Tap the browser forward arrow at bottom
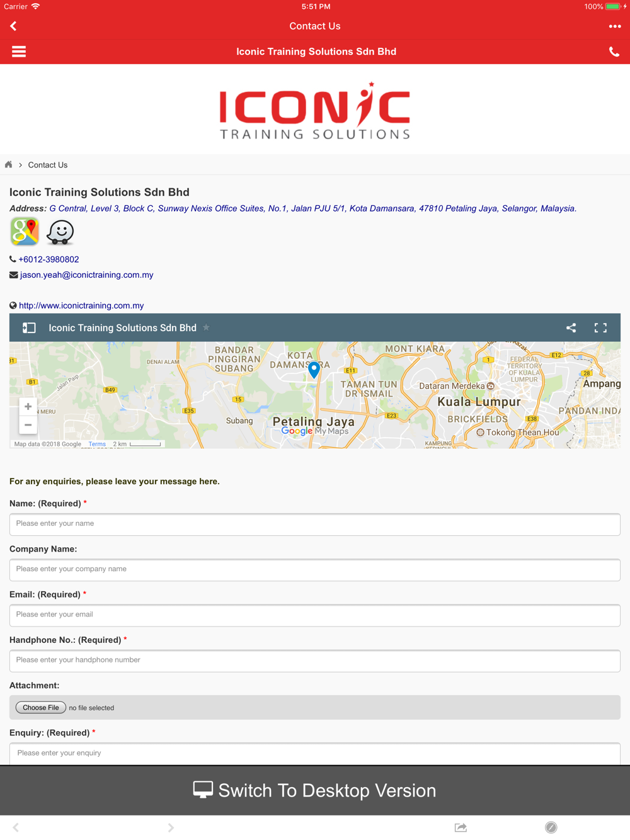 [x=171, y=827]
